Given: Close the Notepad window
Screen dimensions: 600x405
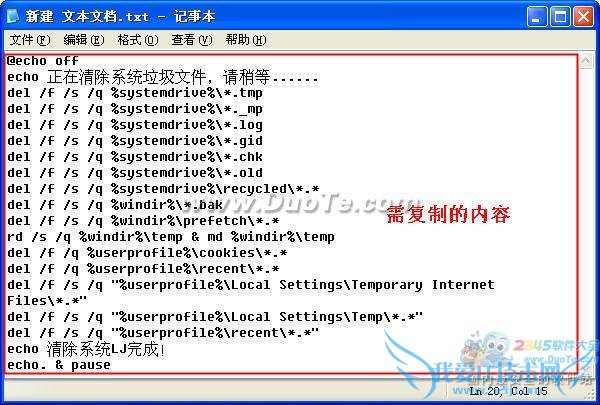Looking at the screenshot, I should point(583,17).
